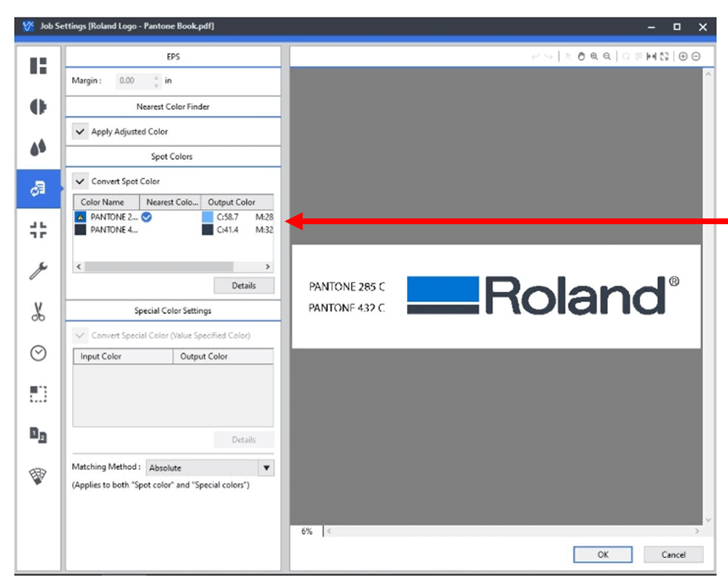728x587 pixels.
Task: Open the clock job history icon
Action: click(x=38, y=353)
